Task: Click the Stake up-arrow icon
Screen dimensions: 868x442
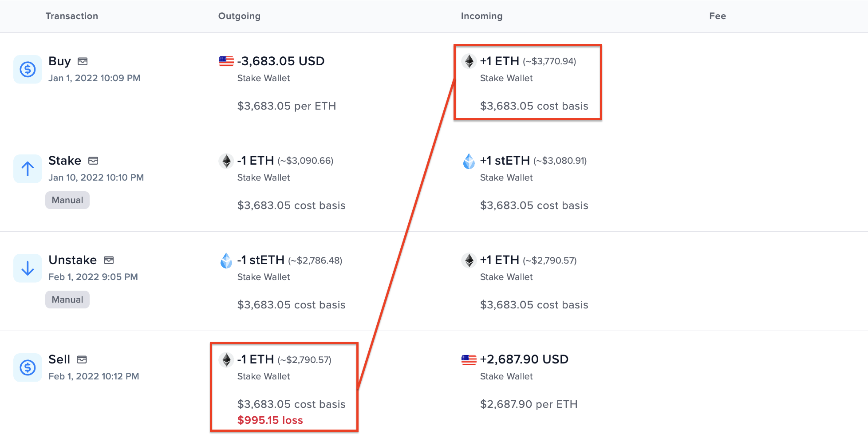Action: [28, 169]
